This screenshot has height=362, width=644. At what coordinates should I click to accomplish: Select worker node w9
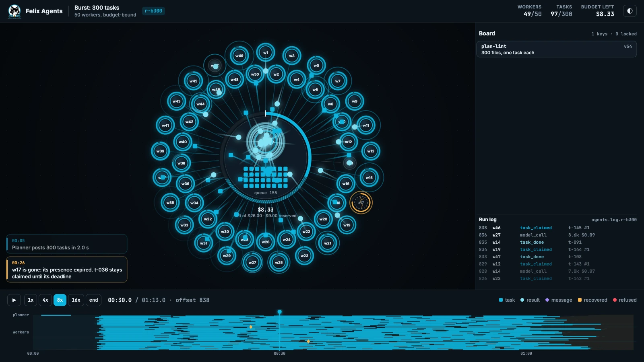355,101
